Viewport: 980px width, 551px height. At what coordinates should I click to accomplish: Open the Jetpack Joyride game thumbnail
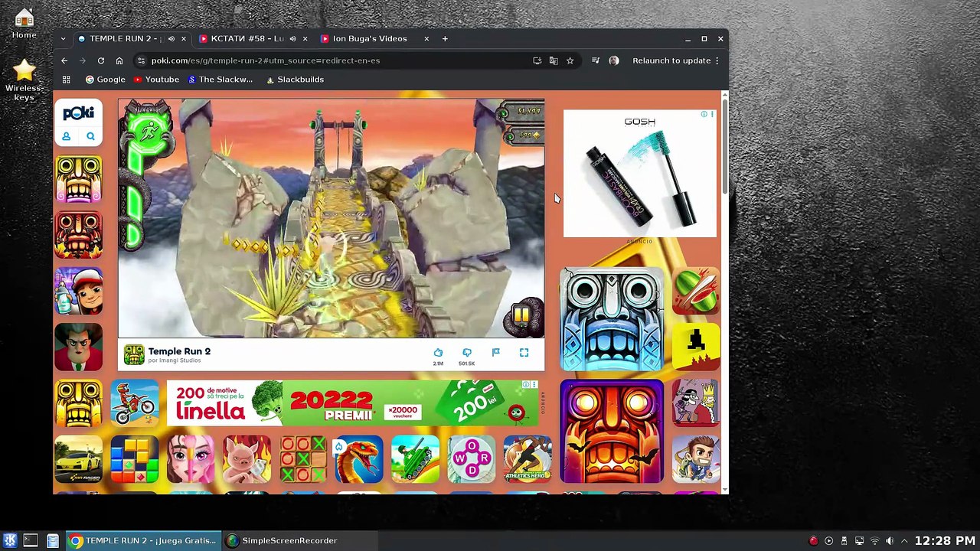click(x=696, y=459)
